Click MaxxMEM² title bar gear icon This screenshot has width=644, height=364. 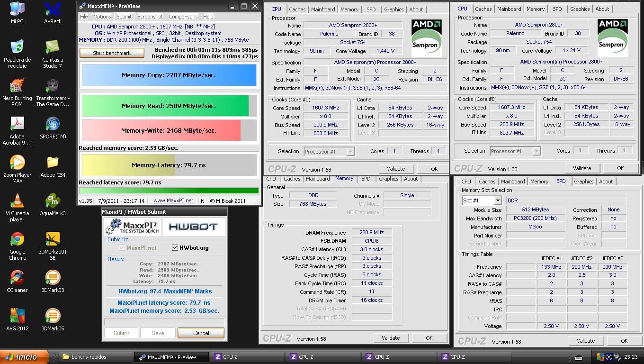tap(82, 6)
